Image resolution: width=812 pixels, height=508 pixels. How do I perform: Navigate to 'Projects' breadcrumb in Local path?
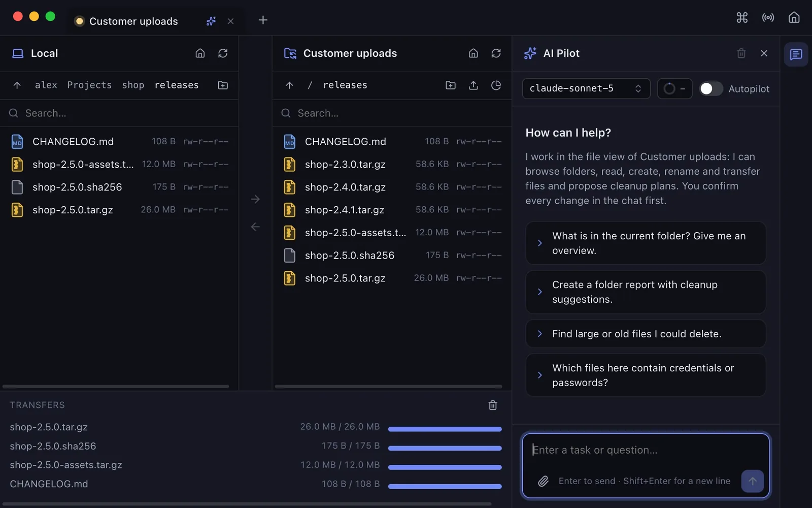(x=89, y=85)
